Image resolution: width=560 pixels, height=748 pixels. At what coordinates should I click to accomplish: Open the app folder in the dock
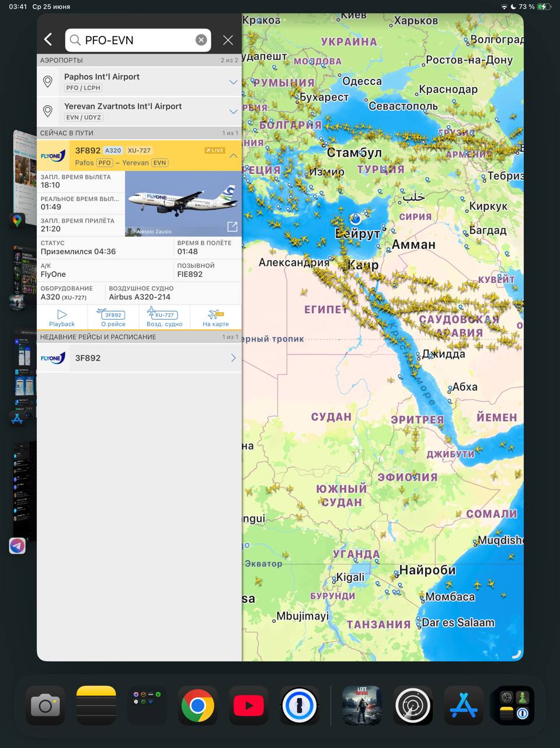147,705
